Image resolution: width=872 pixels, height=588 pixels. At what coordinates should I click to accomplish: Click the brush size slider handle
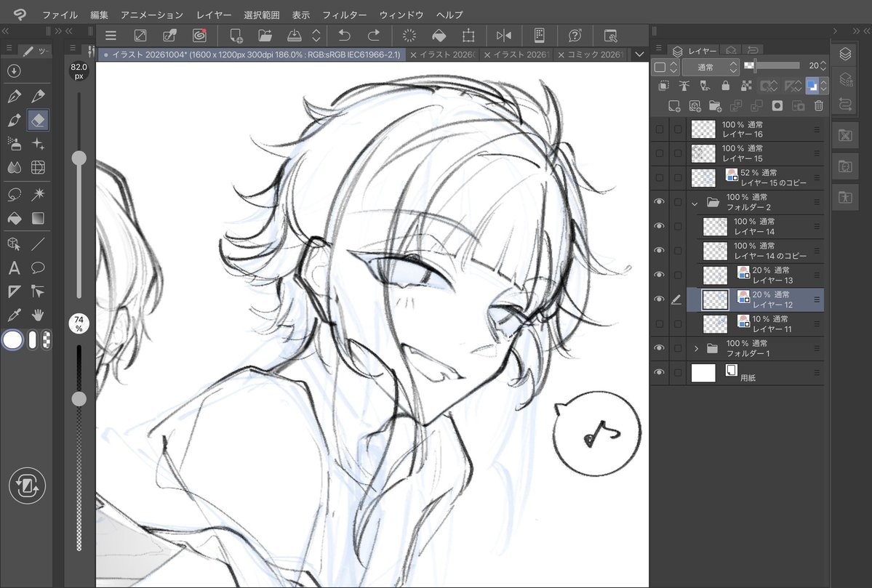(79, 158)
